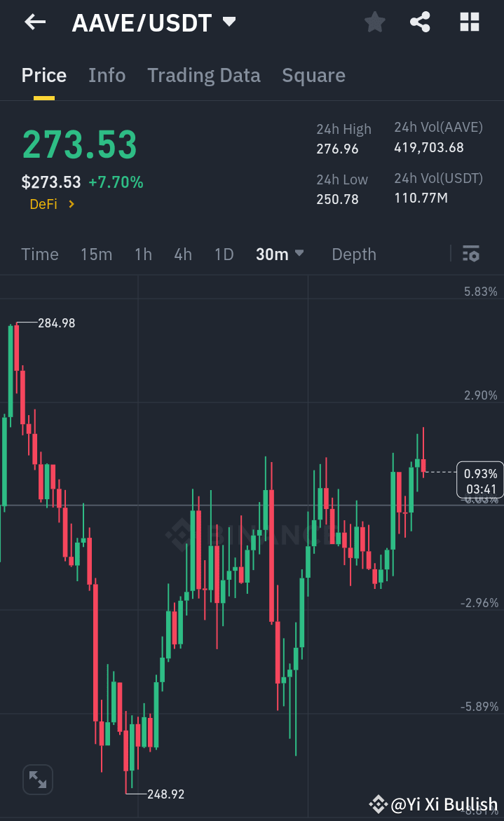View the Depth chart
Image resolution: width=504 pixels, height=821 pixels.
pyautogui.click(x=353, y=255)
